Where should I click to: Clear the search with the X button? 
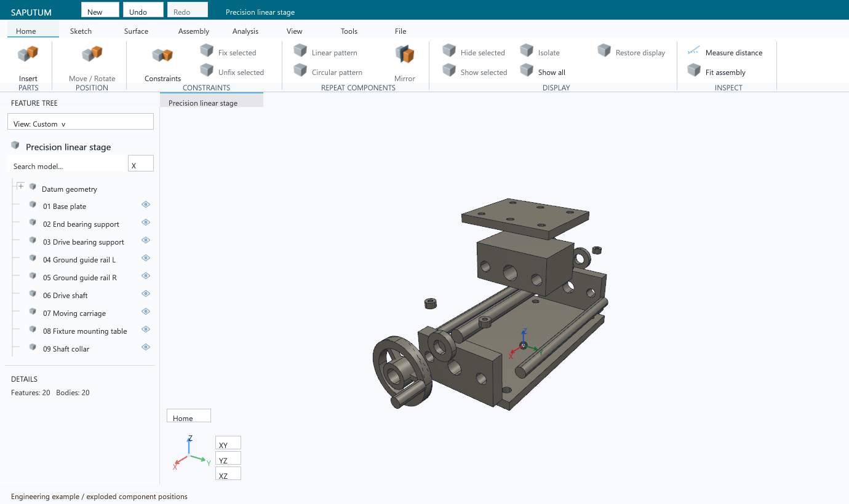click(x=141, y=163)
